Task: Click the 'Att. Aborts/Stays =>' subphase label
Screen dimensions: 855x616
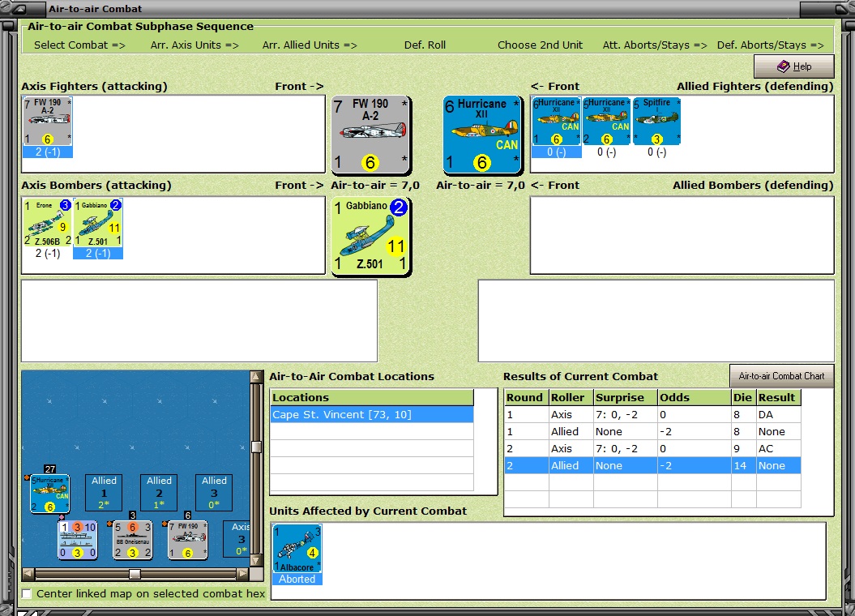Action: pos(655,45)
